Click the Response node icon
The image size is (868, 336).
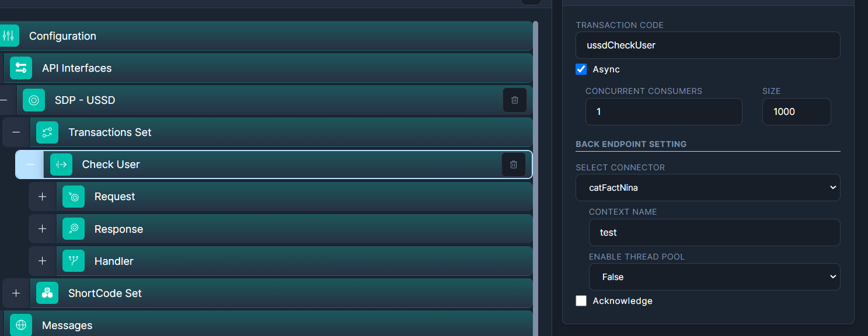74,229
